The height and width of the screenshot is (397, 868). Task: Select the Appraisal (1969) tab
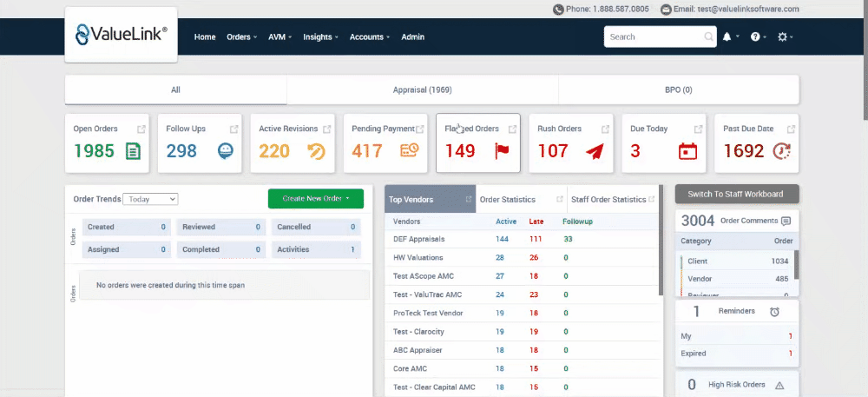[423, 89]
